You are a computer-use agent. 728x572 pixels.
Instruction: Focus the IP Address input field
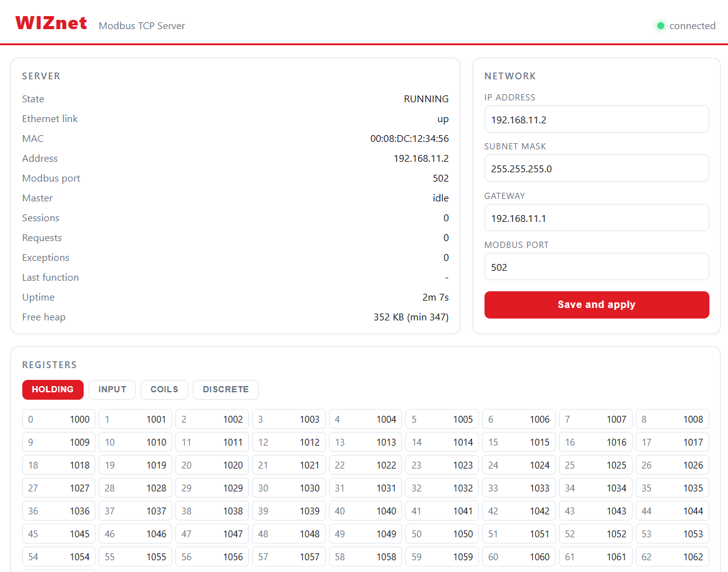click(x=597, y=120)
